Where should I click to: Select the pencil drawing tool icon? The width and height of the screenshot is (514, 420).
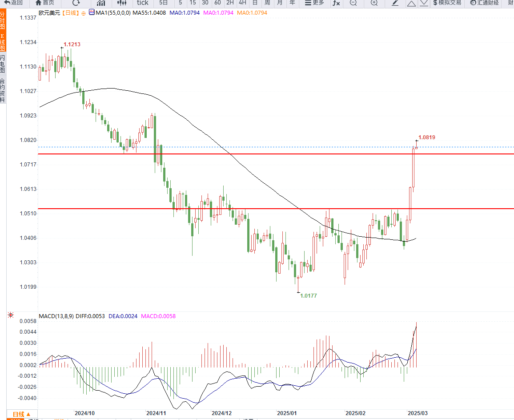tap(395, 3)
